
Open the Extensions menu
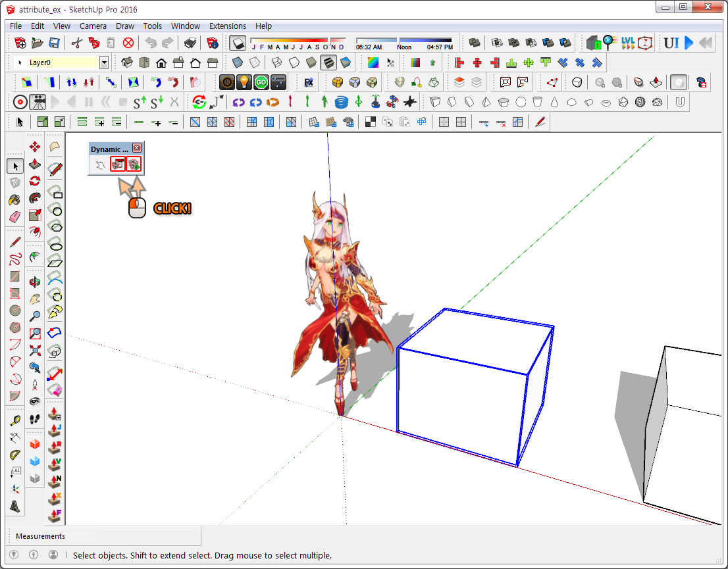tap(228, 26)
